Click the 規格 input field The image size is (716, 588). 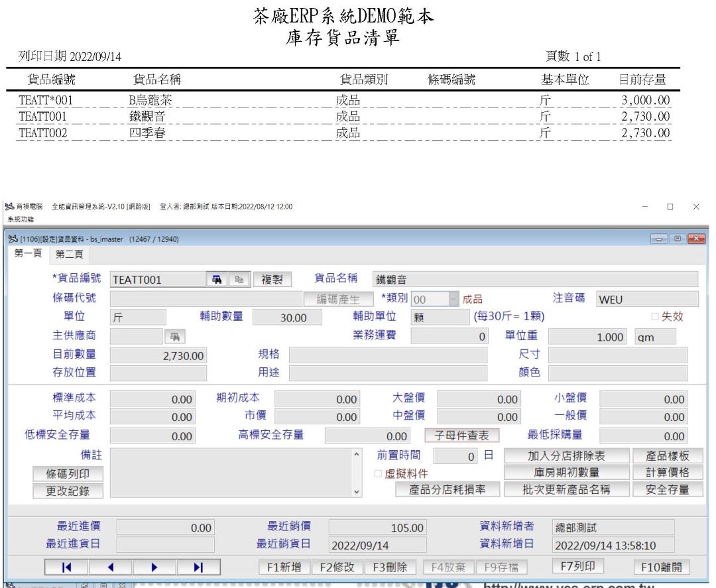coord(388,355)
